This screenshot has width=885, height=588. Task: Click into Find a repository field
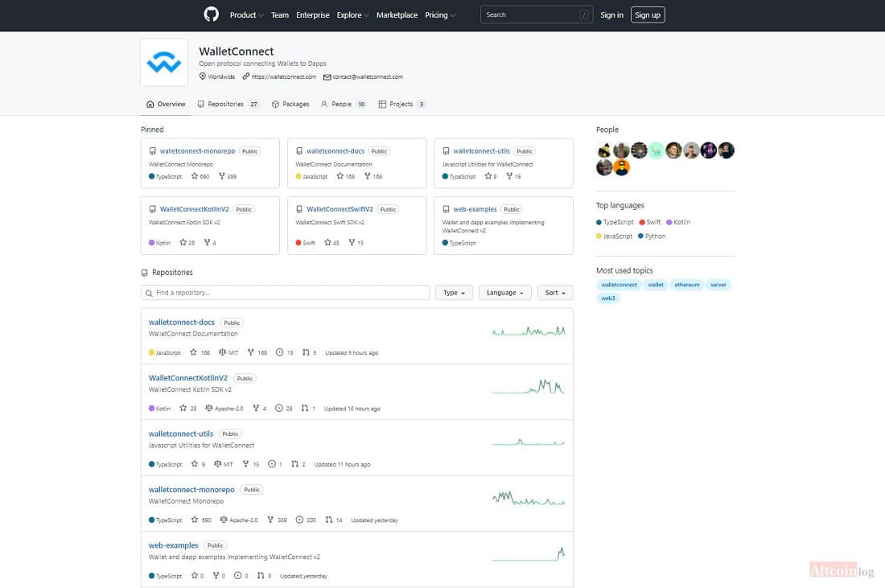point(285,293)
